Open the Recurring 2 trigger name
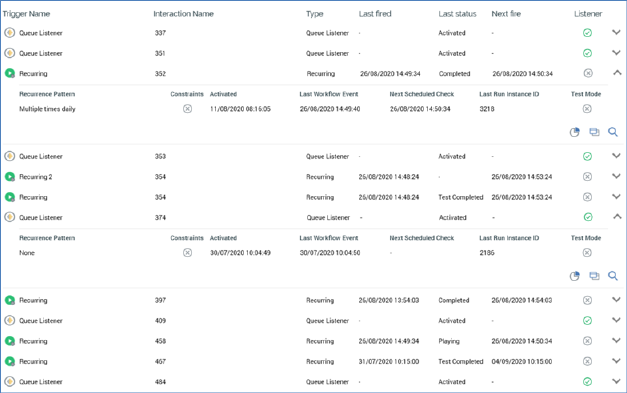The width and height of the screenshot is (627, 393). (36, 177)
